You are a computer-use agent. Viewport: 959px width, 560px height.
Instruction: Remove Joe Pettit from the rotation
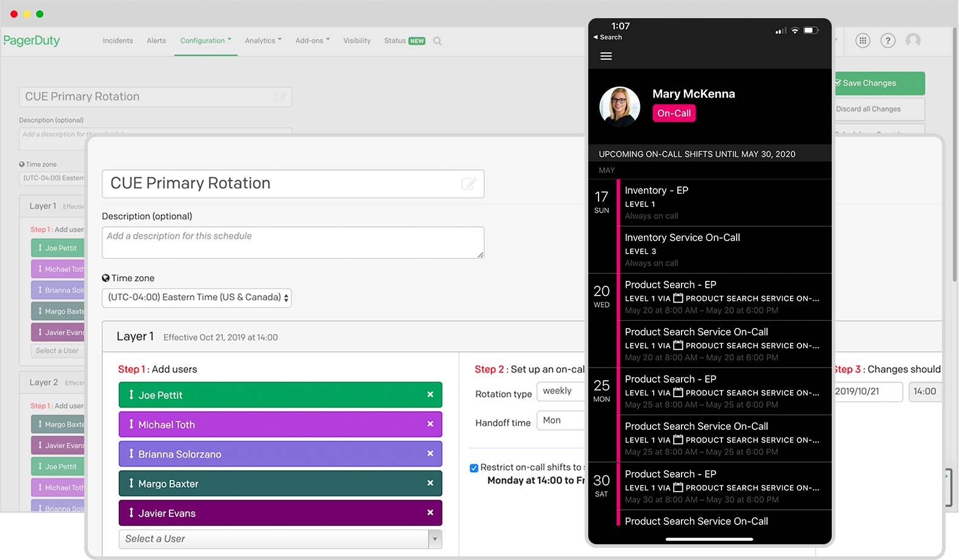click(430, 395)
